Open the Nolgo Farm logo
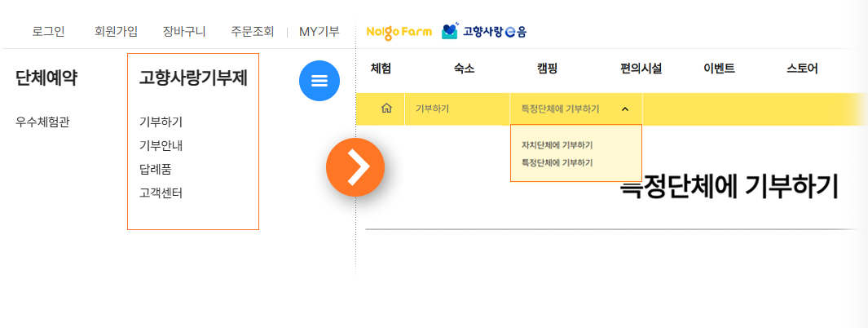 tap(399, 32)
